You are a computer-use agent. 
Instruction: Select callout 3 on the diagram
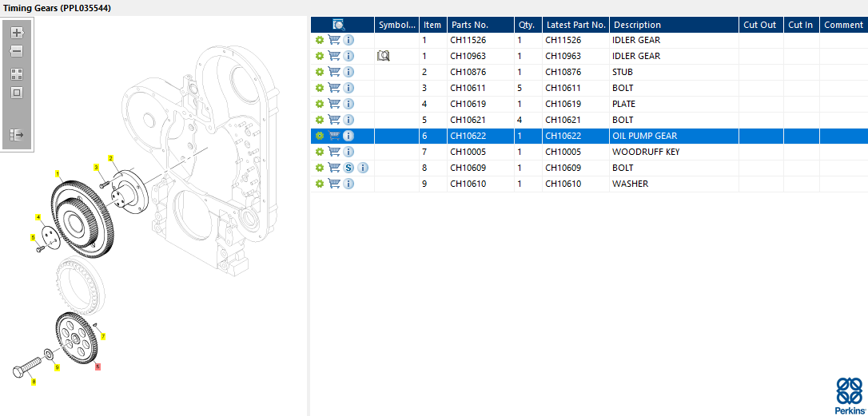(x=96, y=167)
